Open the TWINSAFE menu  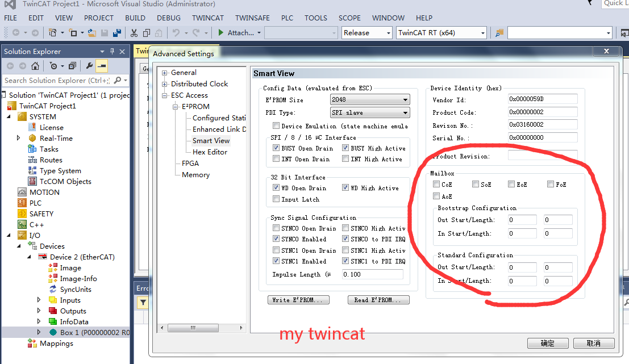[252, 18]
